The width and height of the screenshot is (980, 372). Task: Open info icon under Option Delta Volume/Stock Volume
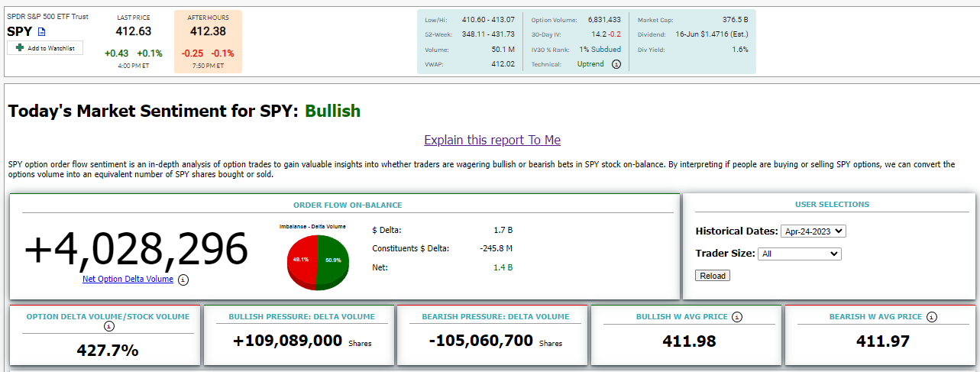tap(108, 326)
